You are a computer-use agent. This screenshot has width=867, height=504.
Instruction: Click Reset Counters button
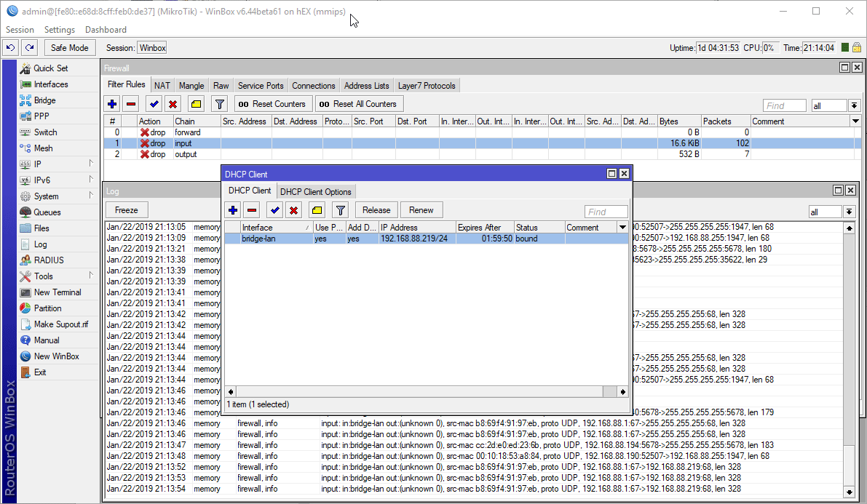272,104
